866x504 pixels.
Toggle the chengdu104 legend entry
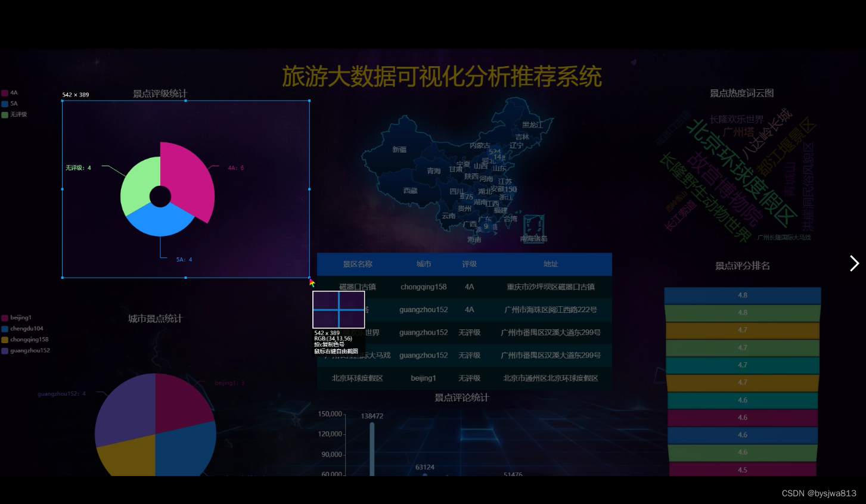click(x=22, y=328)
